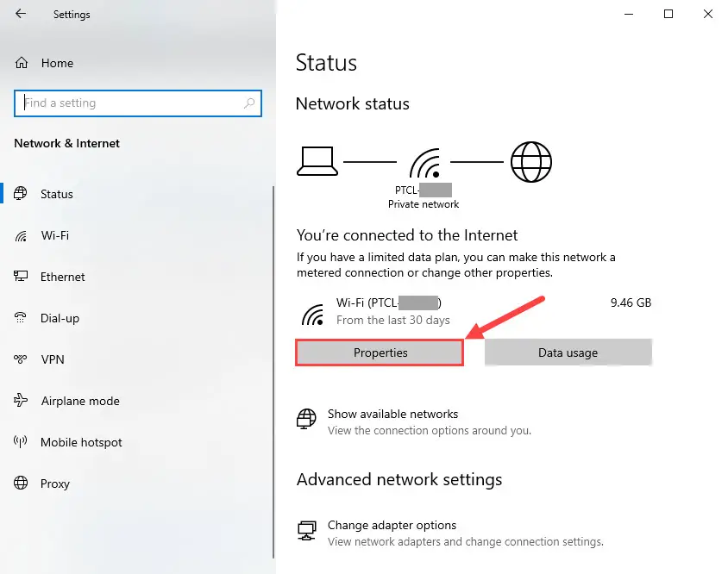This screenshot has width=728, height=574.
Task: Open Mobile hotspot settings
Action: [x=81, y=442]
